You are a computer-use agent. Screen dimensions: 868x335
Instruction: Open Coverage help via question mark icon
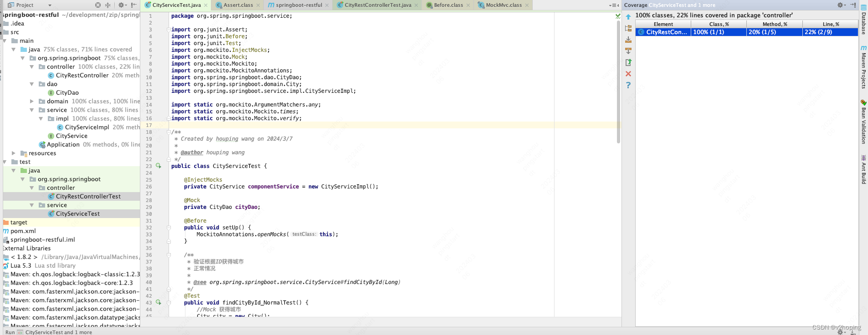pos(628,85)
